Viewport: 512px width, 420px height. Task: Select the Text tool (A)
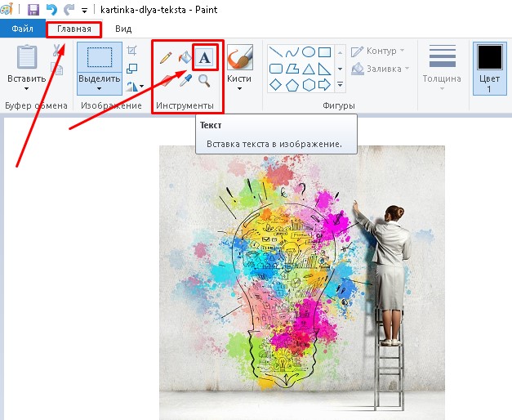click(205, 58)
